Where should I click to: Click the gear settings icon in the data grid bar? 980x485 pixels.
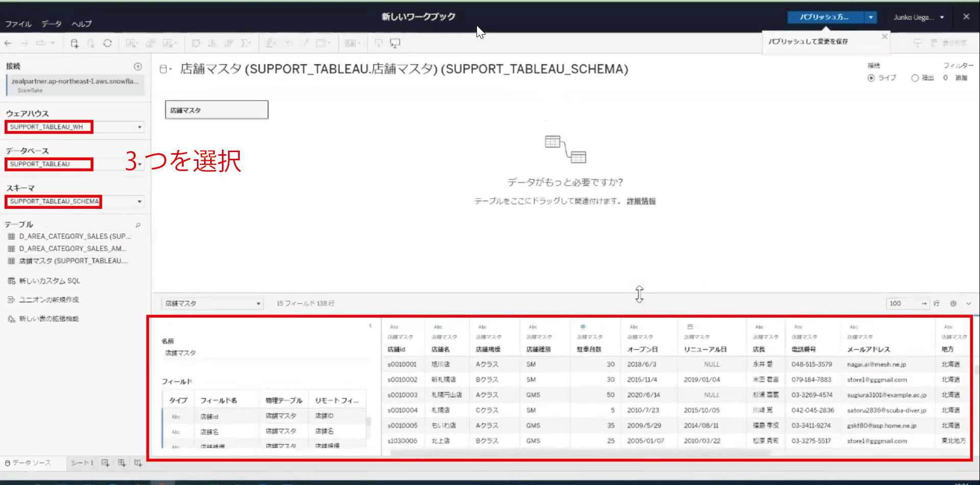[953, 304]
